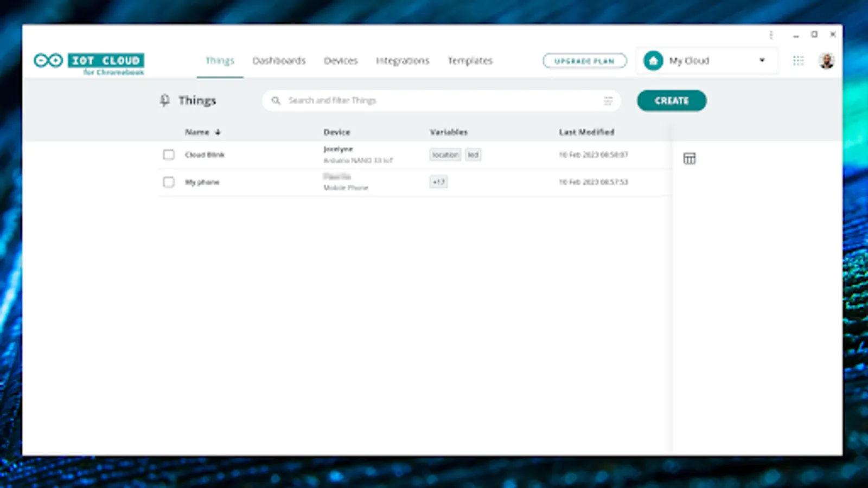This screenshot has height=488, width=868.
Task: Click the UPGRADE PLAN button
Action: tap(585, 61)
